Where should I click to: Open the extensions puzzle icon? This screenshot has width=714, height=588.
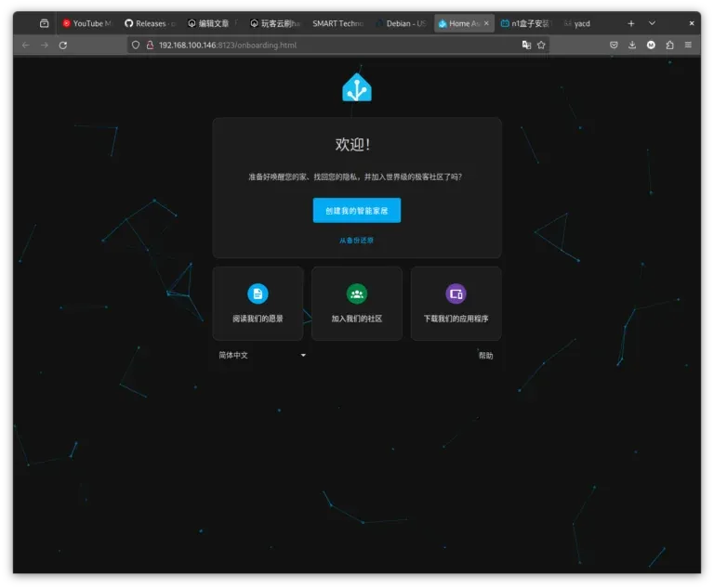point(669,45)
